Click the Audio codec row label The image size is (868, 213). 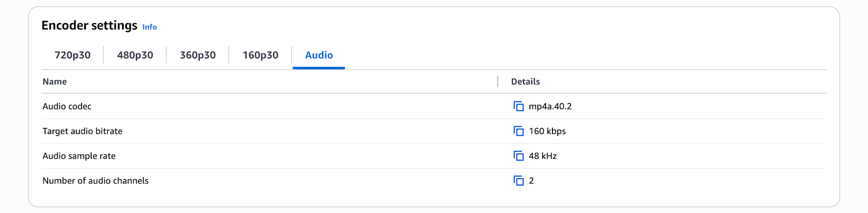67,106
